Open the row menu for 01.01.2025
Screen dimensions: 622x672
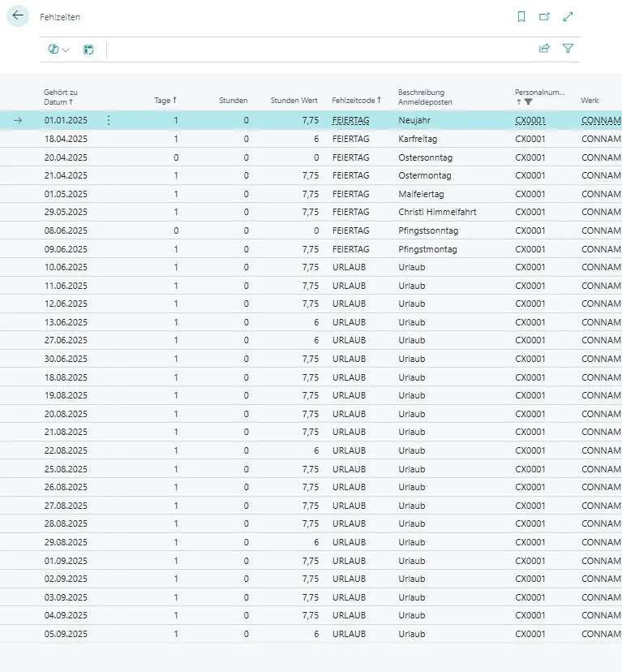pos(109,120)
